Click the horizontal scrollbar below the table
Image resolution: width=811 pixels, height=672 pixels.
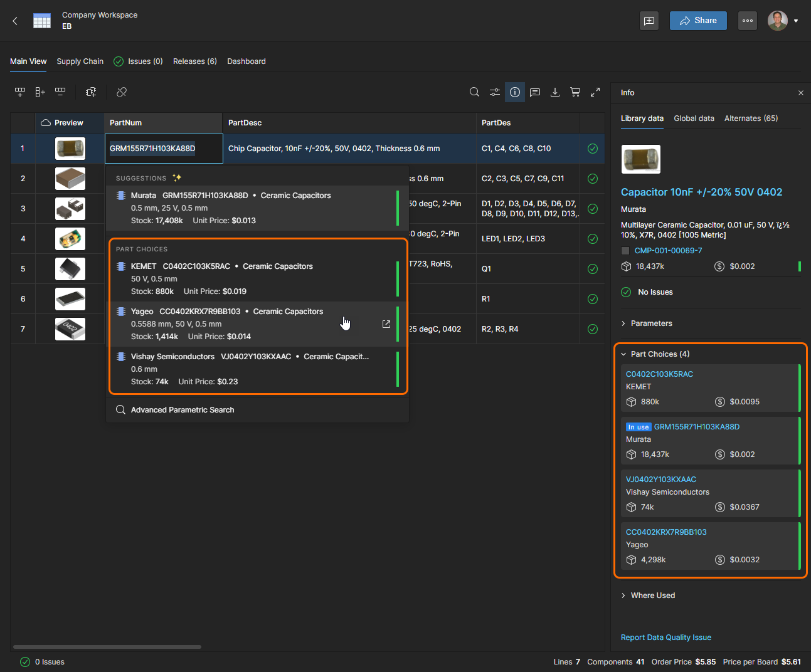pos(107,646)
